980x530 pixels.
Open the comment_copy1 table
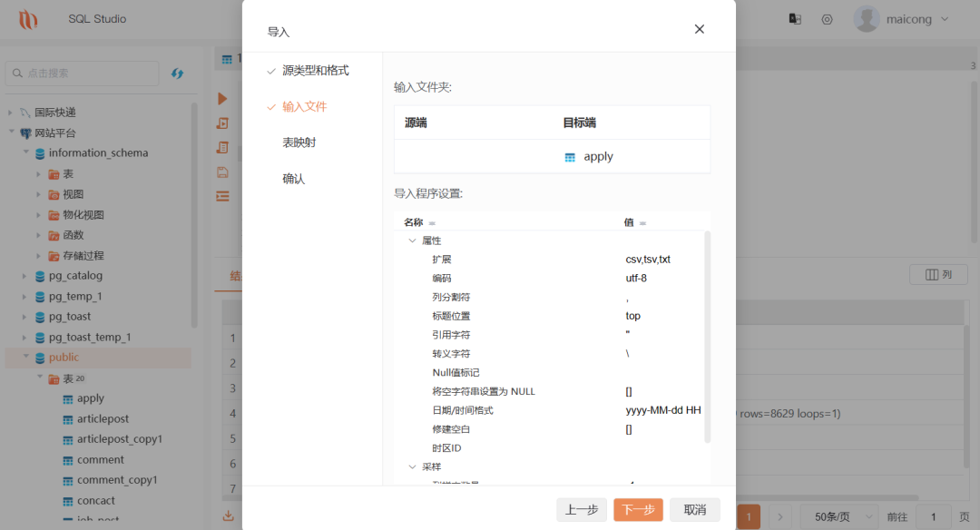point(117,480)
